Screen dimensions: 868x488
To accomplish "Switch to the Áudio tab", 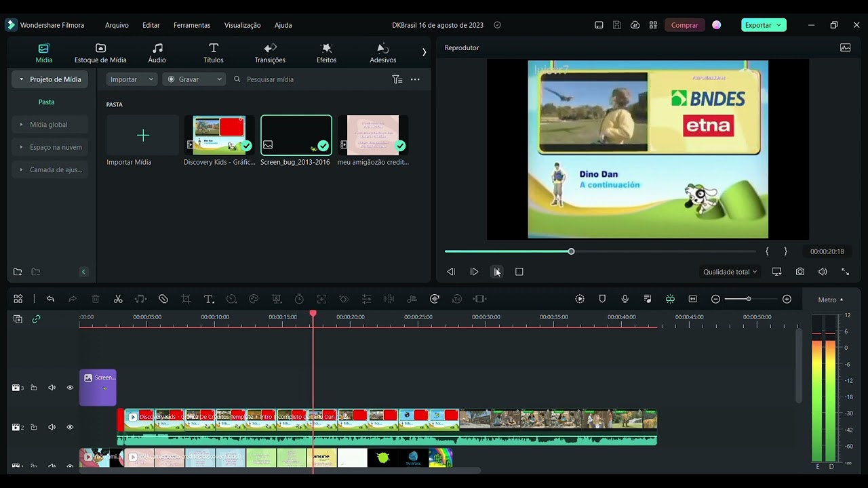I will (157, 54).
